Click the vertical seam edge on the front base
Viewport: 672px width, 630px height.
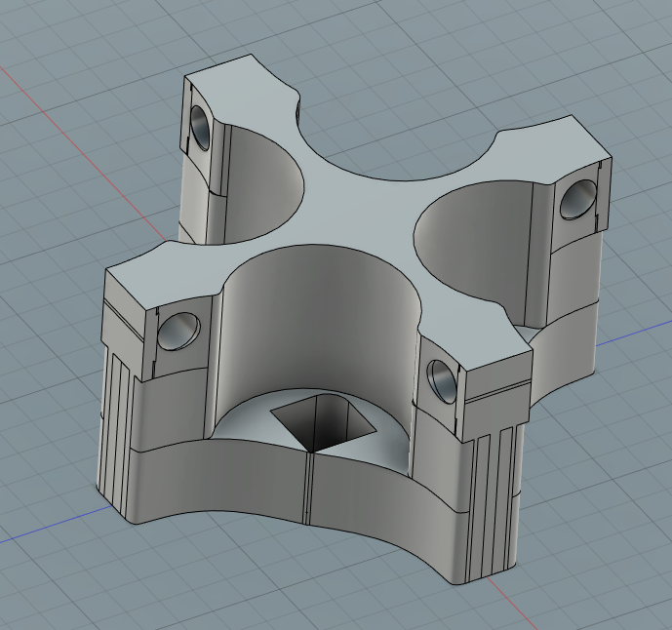click(x=308, y=488)
